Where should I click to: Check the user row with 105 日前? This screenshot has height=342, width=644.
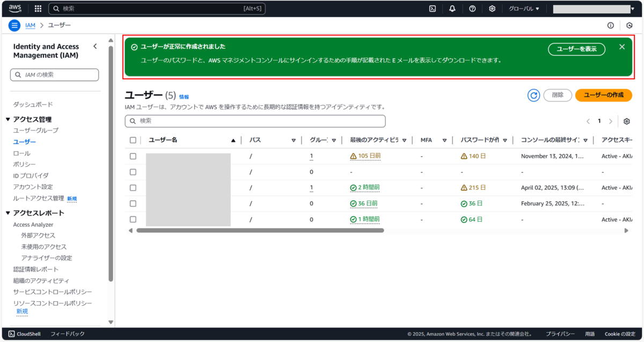tap(133, 156)
